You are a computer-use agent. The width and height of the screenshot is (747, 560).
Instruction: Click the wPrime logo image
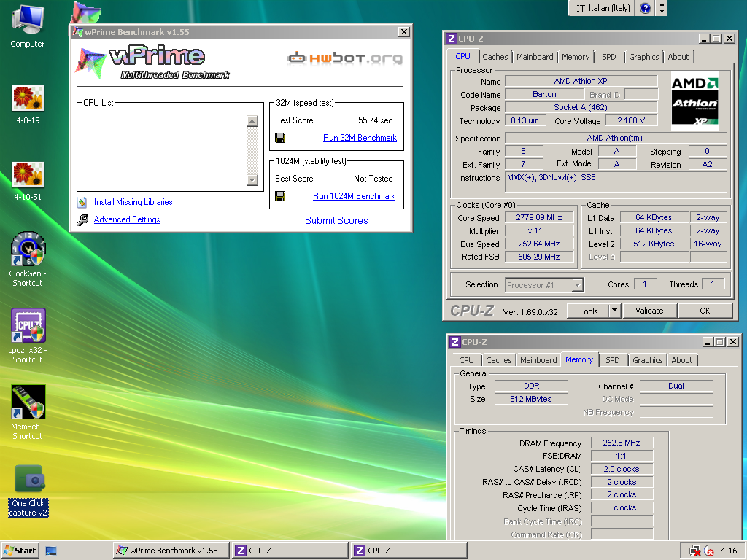click(x=152, y=63)
